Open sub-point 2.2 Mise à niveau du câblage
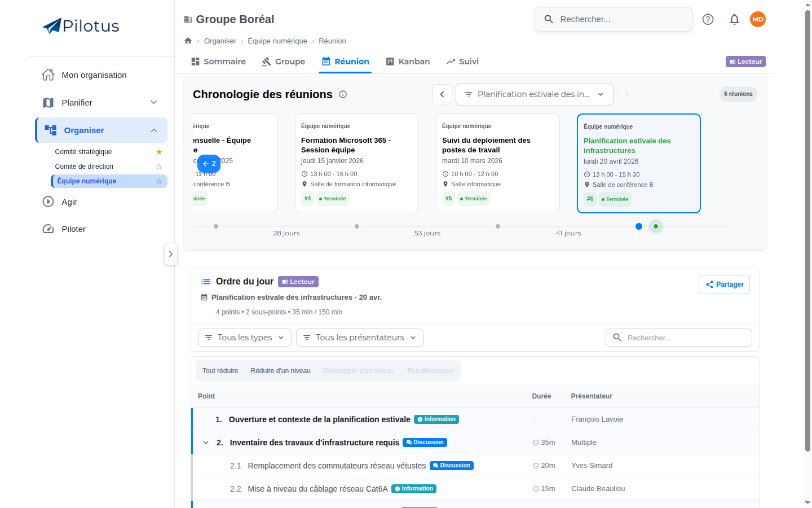Viewport: 812px width, 508px height. click(317, 489)
